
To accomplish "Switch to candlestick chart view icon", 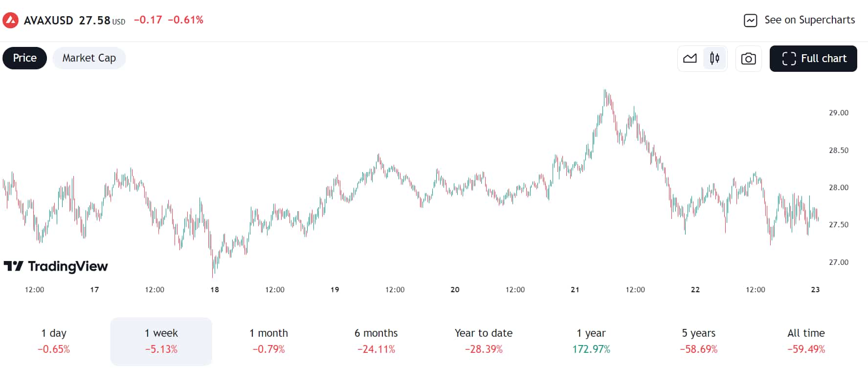I will (x=714, y=59).
